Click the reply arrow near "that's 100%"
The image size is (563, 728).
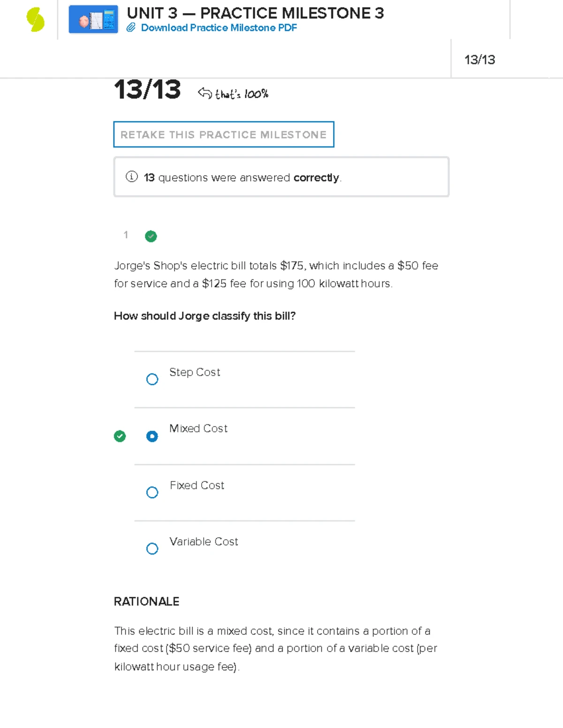tap(205, 93)
